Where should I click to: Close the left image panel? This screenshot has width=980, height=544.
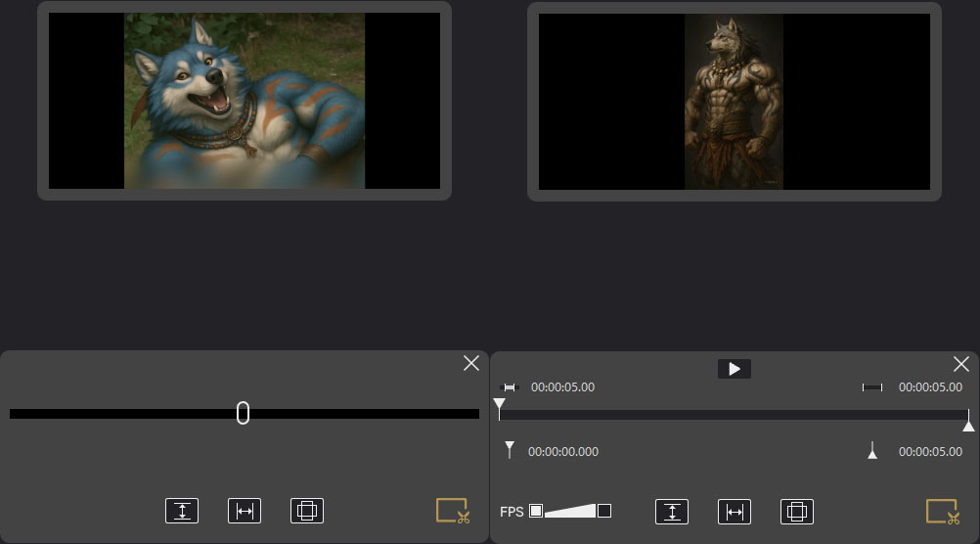coord(471,363)
